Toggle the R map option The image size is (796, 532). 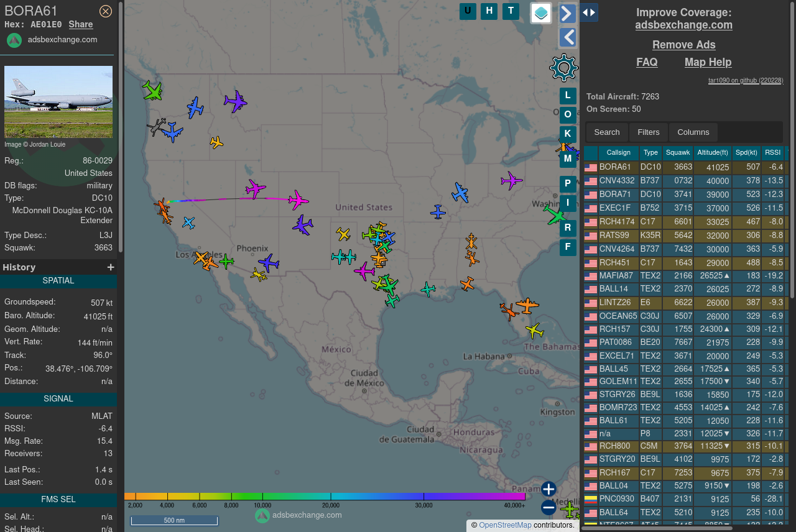(x=568, y=228)
